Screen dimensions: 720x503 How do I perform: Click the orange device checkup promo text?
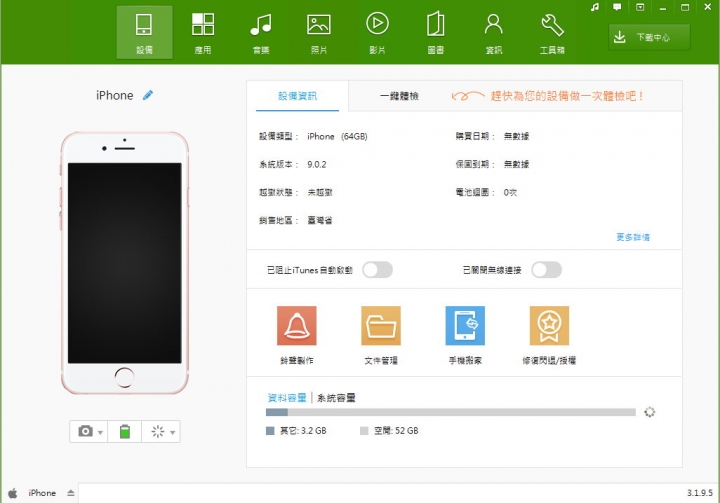[x=567, y=96]
